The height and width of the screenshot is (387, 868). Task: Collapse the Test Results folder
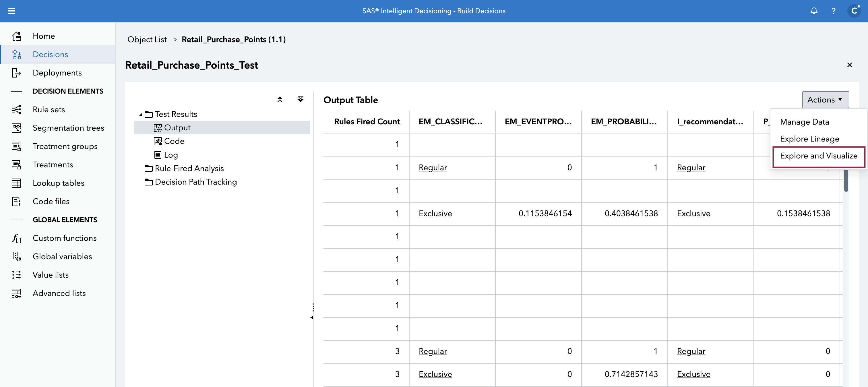point(142,114)
